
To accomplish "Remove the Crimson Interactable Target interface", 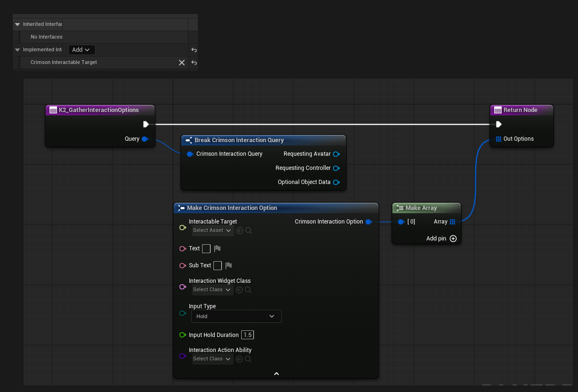I will click(x=181, y=63).
